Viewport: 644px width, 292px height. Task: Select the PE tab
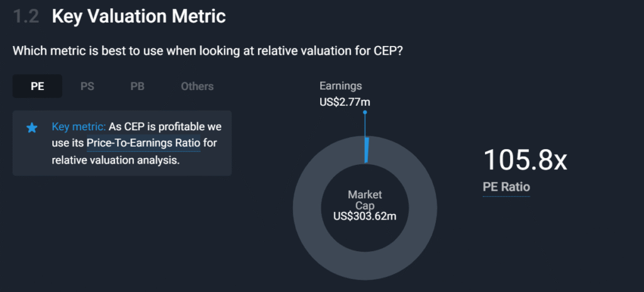point(38,86)
